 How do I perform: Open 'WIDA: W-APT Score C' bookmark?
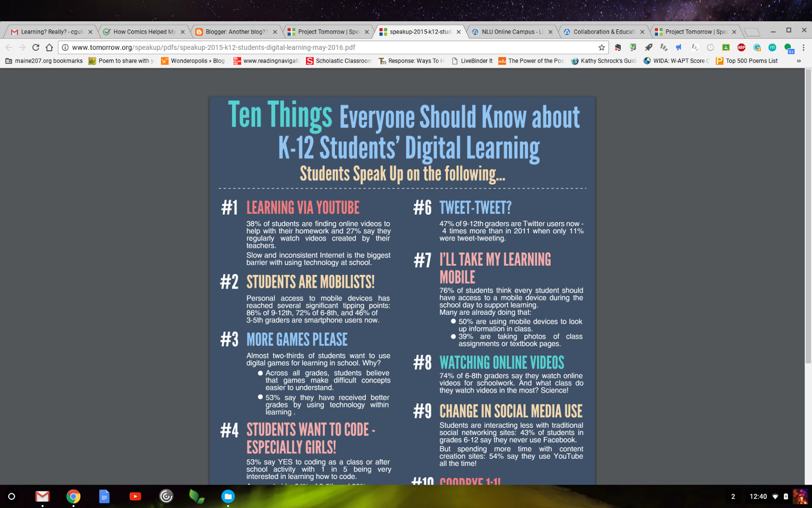tap(676, 61)
